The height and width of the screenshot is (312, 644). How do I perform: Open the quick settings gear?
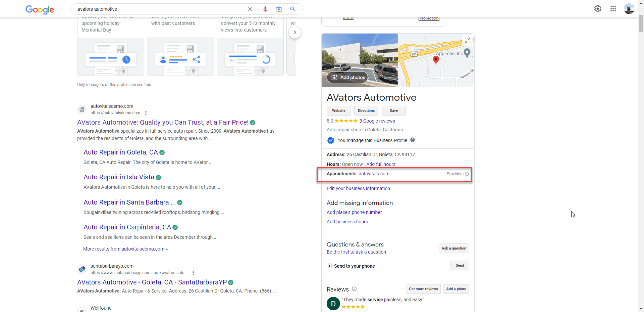coord(598,9)
